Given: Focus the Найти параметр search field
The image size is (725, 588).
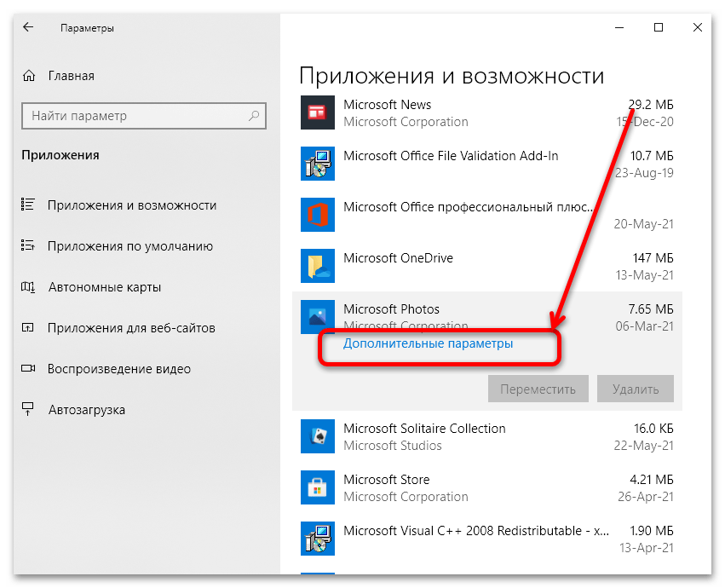Looking at the screenshot, I should [x=144, y=116].
